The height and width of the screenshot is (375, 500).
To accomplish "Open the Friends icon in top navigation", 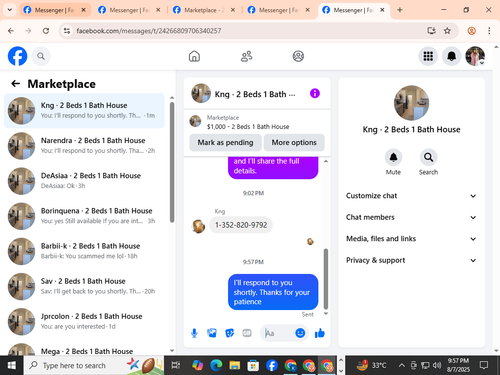I will (246, 56).
